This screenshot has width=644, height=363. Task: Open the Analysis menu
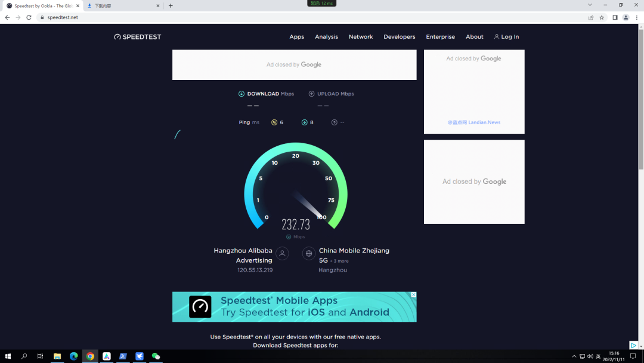click(x=327, y=36)
